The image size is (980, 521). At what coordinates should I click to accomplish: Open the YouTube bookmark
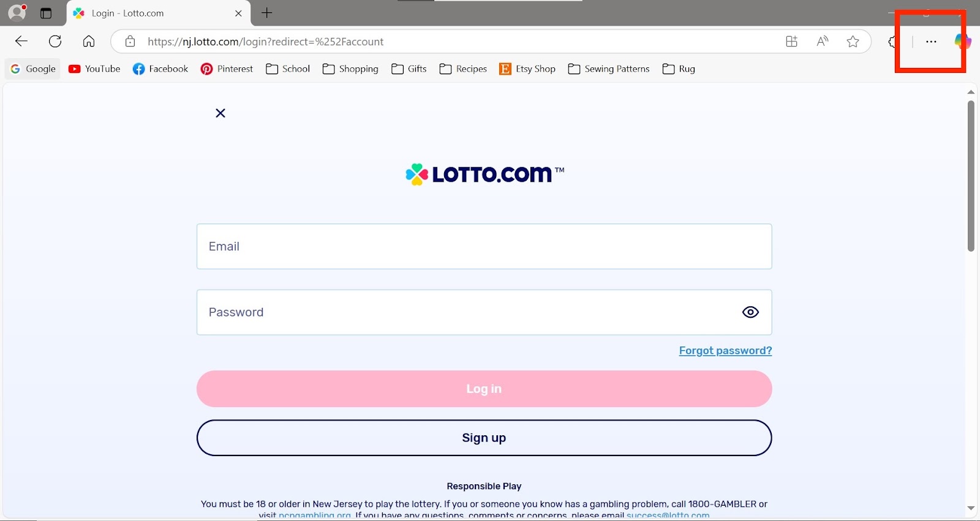(94, 69)
